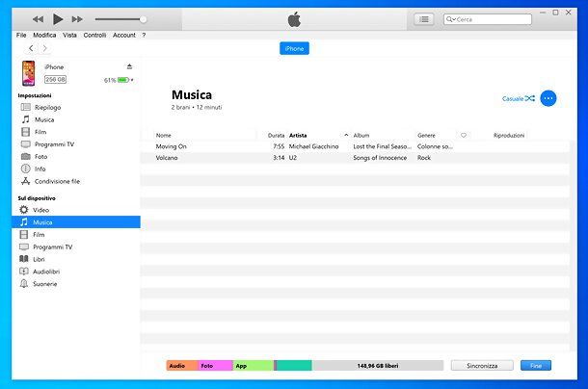Viewport: 588px width, 389px height.
Task: Select the song Volcano
Action: click(167, 158)
